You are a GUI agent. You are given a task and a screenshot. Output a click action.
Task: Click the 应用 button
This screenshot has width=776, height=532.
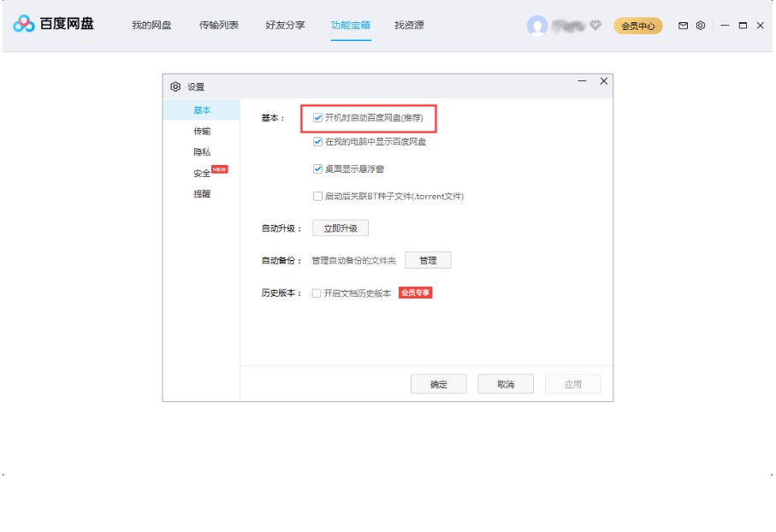point(573,384)
